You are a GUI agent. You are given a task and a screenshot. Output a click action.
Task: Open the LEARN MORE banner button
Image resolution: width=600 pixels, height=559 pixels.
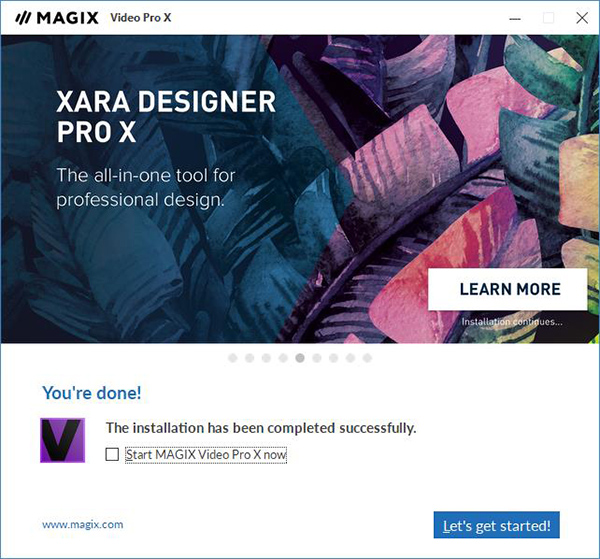tap(507, 289)
